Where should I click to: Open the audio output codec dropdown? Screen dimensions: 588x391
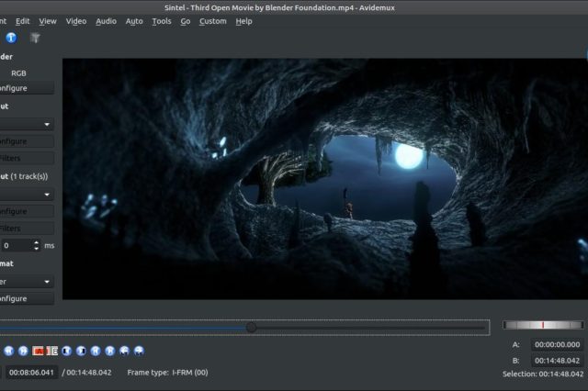(27, 194)
